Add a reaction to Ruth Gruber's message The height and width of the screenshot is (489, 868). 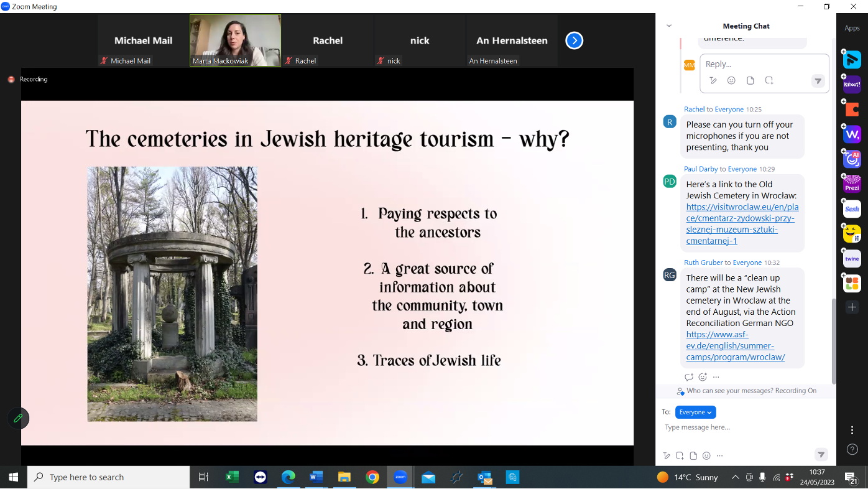pos(702,376)
